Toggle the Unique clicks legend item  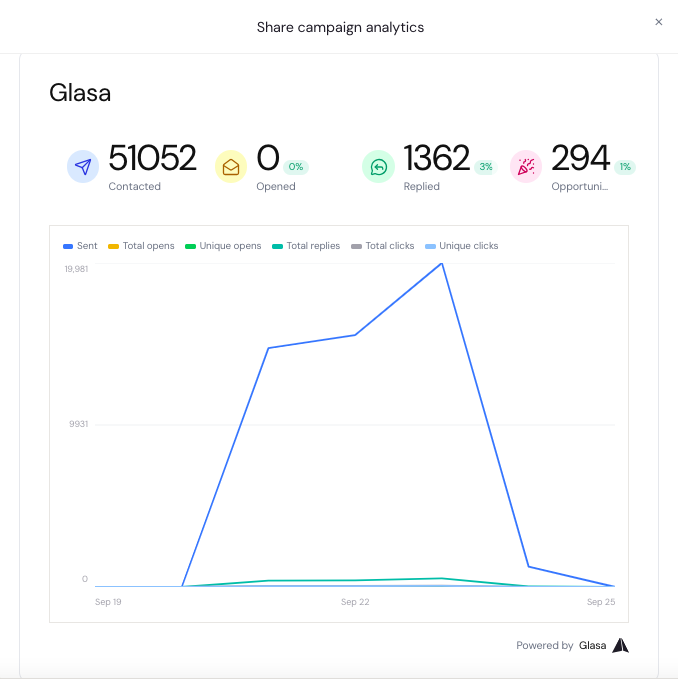[462, 246]
